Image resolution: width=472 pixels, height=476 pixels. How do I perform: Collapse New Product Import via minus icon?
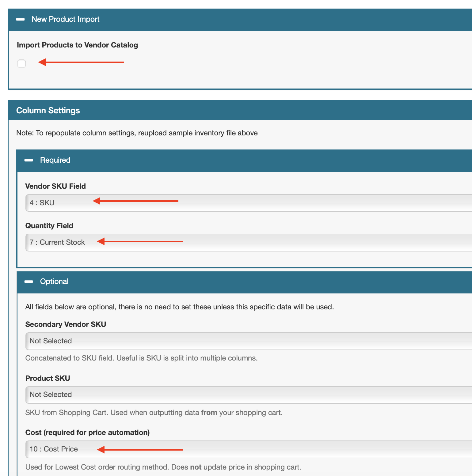point(21,19)
